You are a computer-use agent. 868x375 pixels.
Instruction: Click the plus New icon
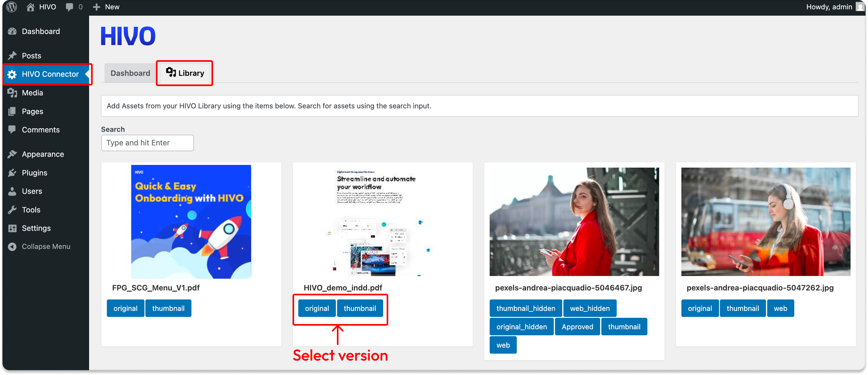click(x=97, y=7)
